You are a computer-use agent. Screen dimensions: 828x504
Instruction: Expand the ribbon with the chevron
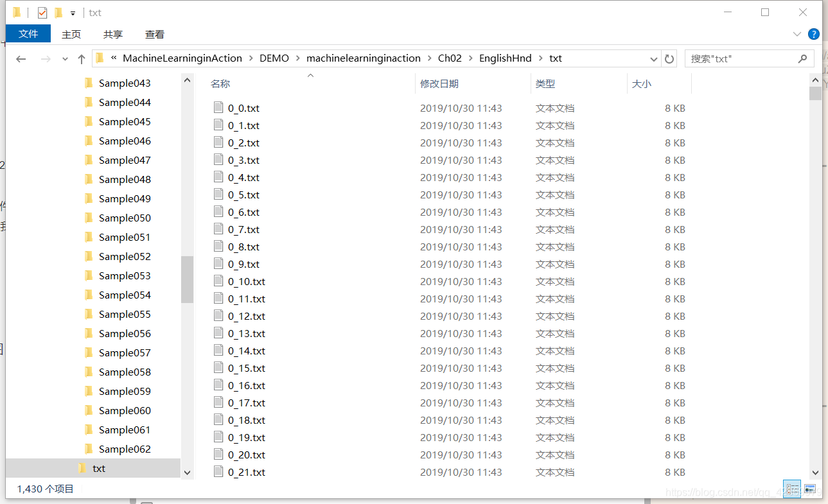click(x=797, y=35)
